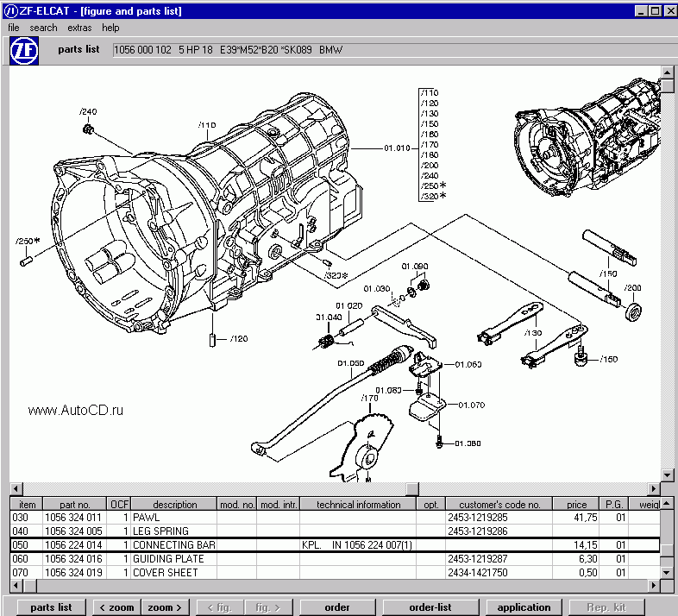
Task: Click the table horizontal scroll left arrow
Action: tap(16, 586)
